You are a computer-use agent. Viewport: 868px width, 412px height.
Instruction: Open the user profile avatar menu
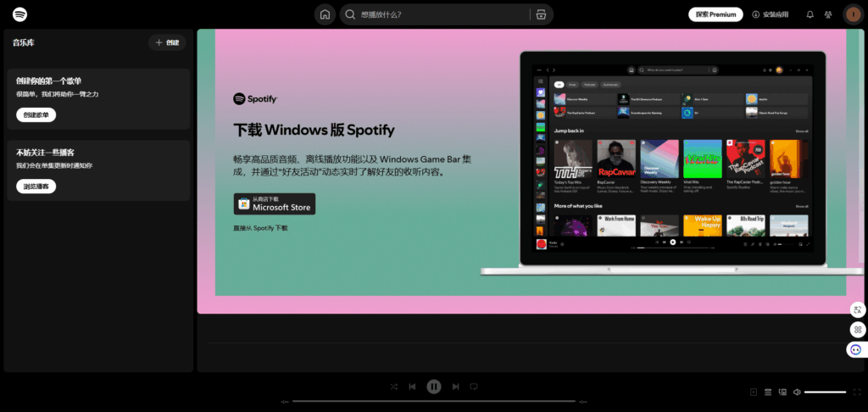(853, 14)
